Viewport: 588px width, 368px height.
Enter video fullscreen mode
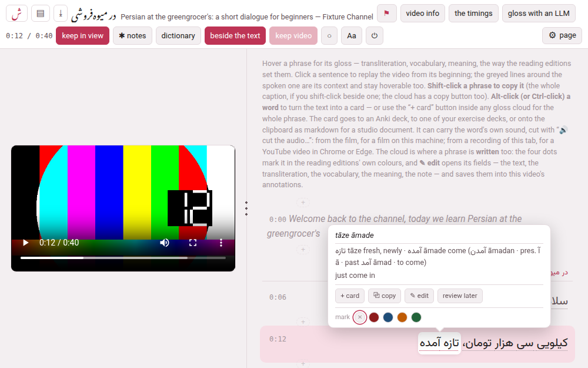point(193,243)
